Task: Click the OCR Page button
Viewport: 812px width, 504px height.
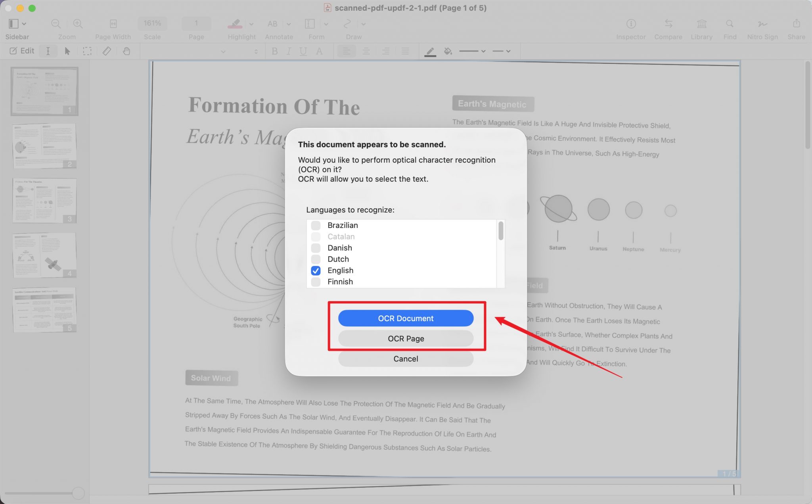Action: (406, 338)
